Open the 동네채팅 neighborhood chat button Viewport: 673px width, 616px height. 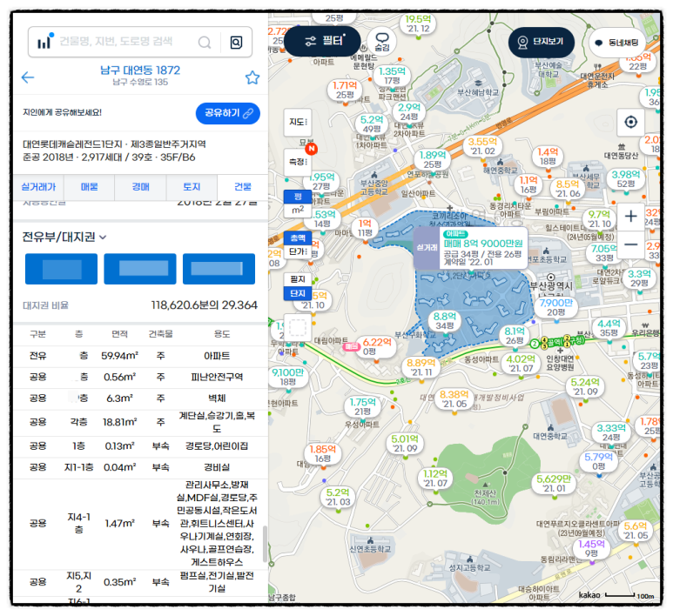[x=616, y=43]
